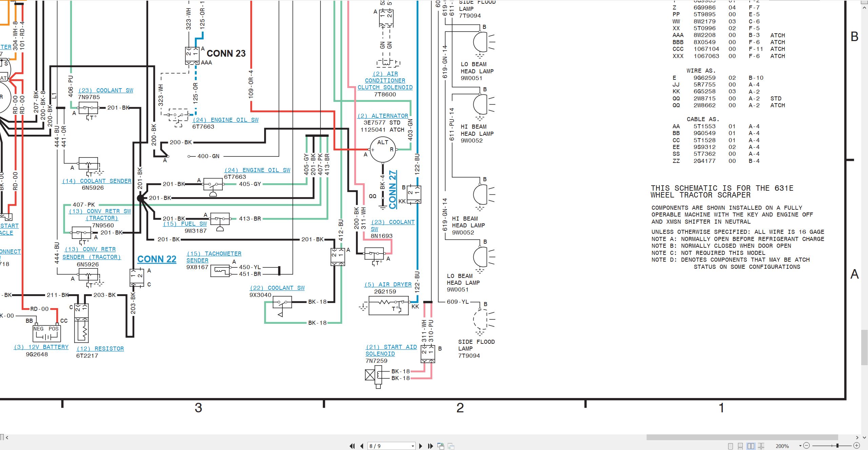The height and width of the screenshot is (450, 868).
Task: Open the (13) CONV RETR SENDER (TRACTOR) link
Action: pyautogui.click(x=92, y=253)
